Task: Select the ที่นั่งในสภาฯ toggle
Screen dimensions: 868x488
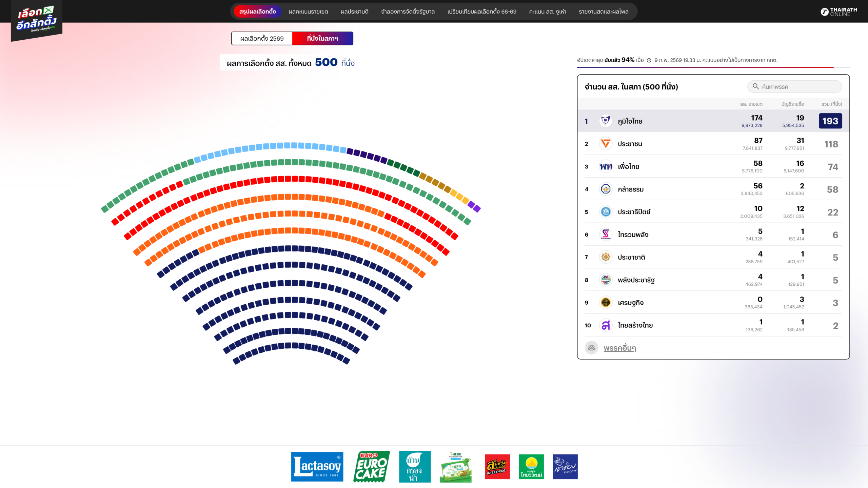Action: (x=322, y=39)
